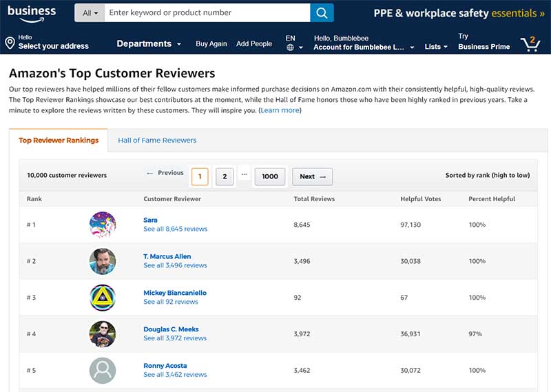The height and width of the screenshot is (392, 551).
Task: Click PPE & workplace safety essentials banner
Action: tap(459, 13)
